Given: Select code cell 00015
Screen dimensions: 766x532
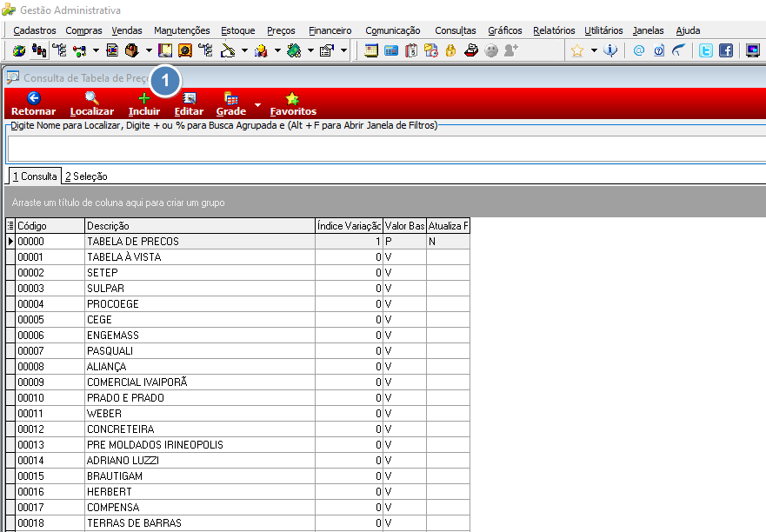Looking at the screenshot, I should (x=50, y=475).
